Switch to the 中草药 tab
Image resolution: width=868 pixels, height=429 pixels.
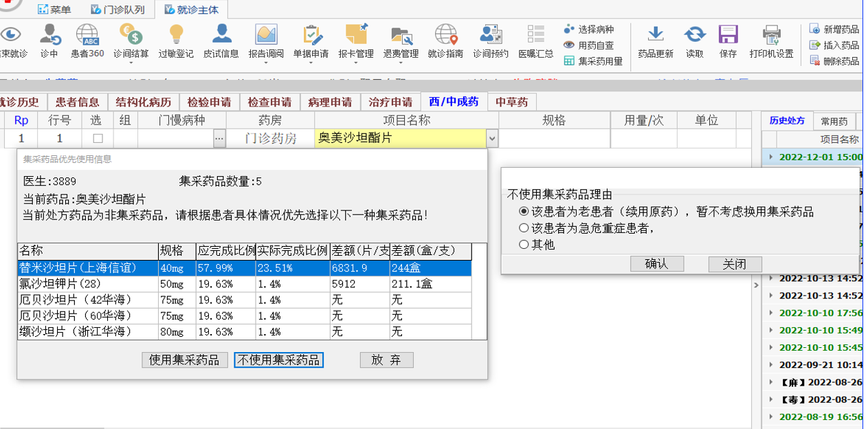click(512, 102)
